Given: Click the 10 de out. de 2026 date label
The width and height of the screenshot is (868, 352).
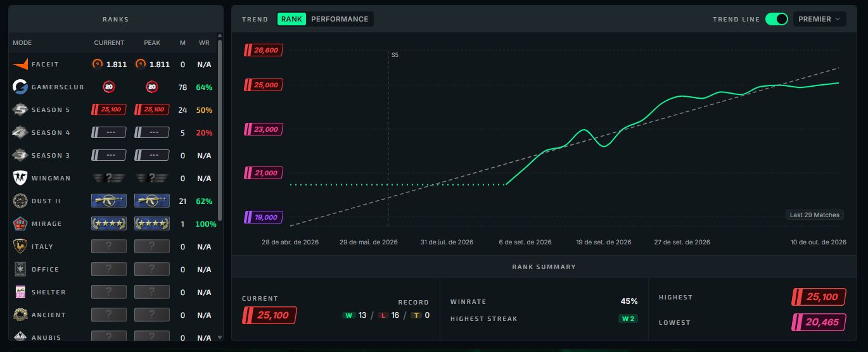Looking at the screenshot, I should (818, 242).
